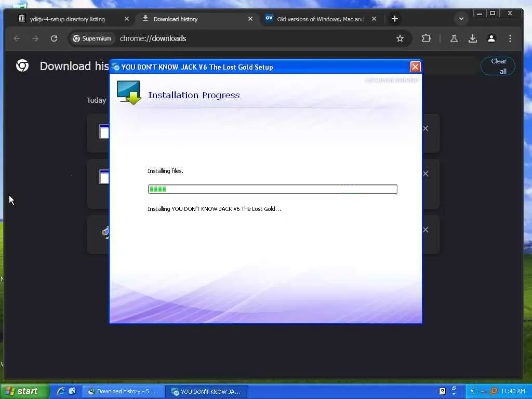This screenshot has width=532, height=399.
Task: Open the browser three-dot menu
Action: pyautogui.click(x=510, y=38)
